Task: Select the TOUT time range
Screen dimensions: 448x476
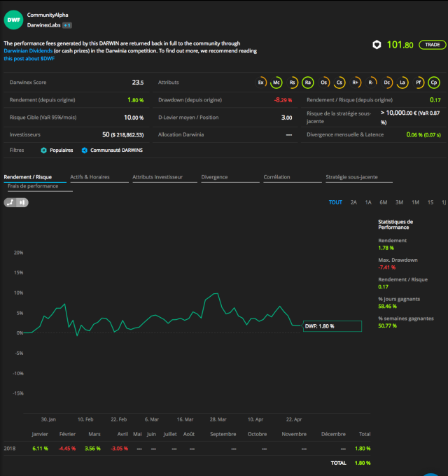Action: pos(335,202)
